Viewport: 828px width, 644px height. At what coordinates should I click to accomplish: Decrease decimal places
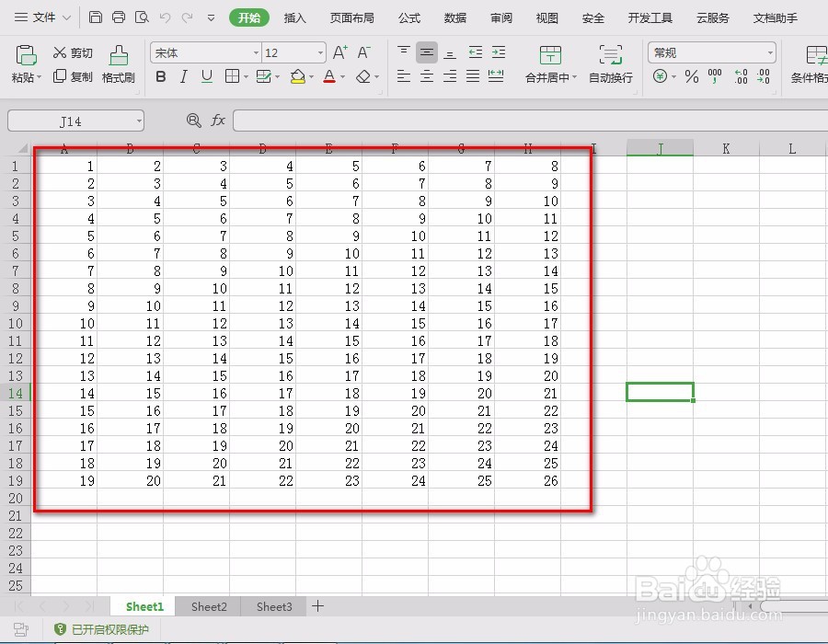coord(763,76)
